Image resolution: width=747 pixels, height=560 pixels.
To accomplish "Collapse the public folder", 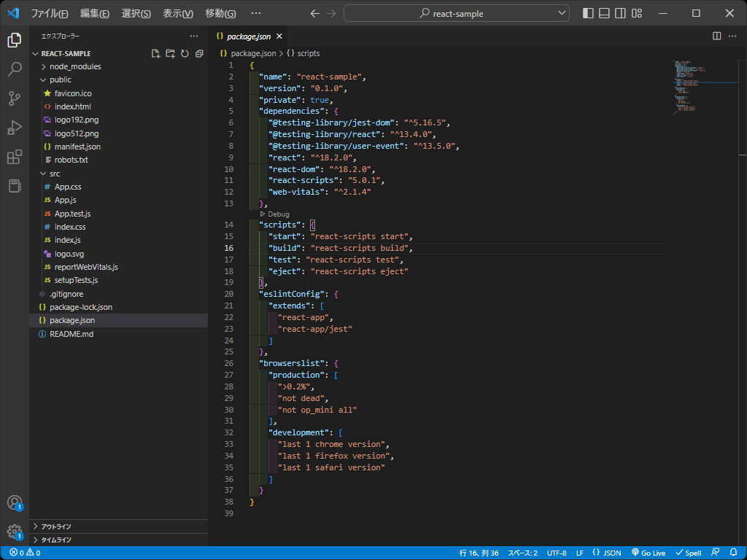I will click(x=118, y=79).
